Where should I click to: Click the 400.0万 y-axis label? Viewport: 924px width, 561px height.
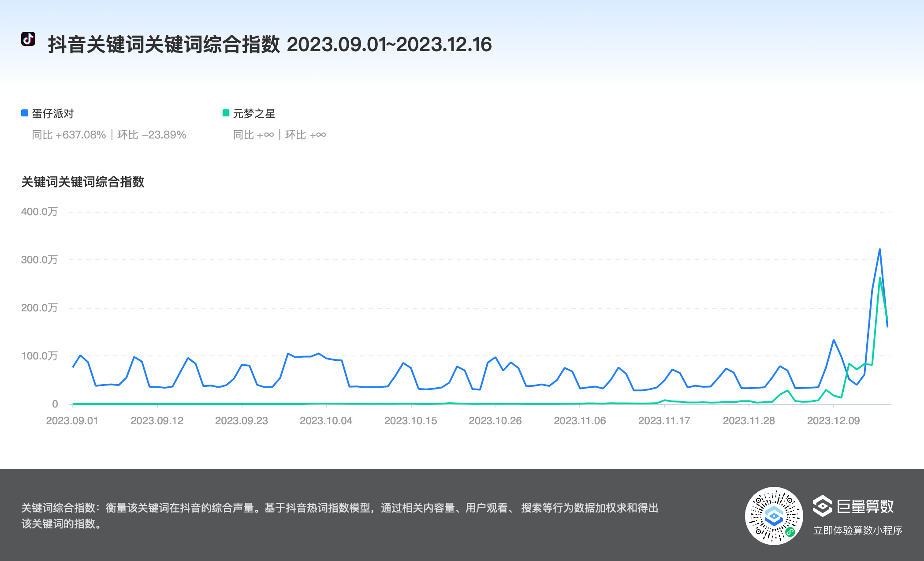tap(39, 212)
